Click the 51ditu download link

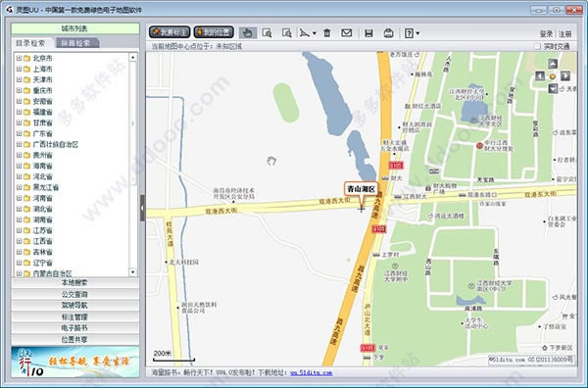point(311,372)
